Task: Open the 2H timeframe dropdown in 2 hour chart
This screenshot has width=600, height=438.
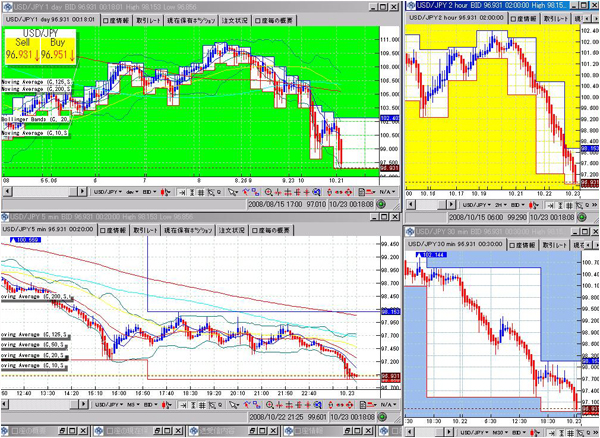Action: pos(501,205)
